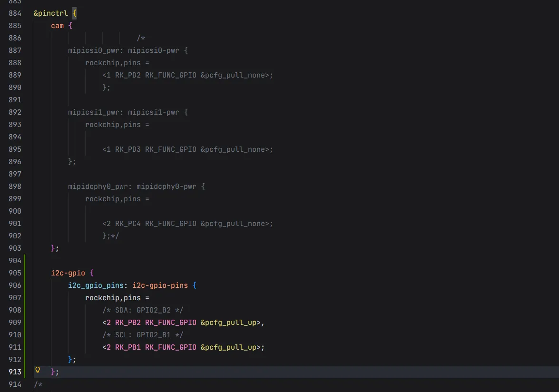
Task: Click the comment end marker on line 902
Action: pos(115,236)
